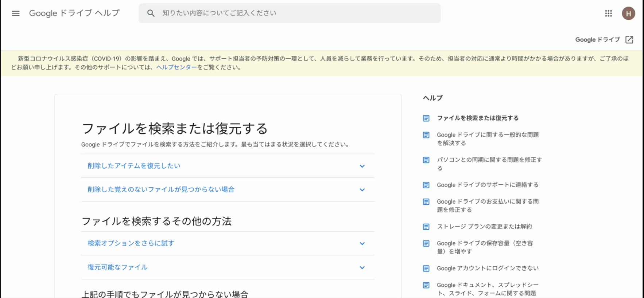The width and height of the screenshot is (644, 298).
Task: Open sidebar article Google アカウントにログインできない
Action: point(488,268)
